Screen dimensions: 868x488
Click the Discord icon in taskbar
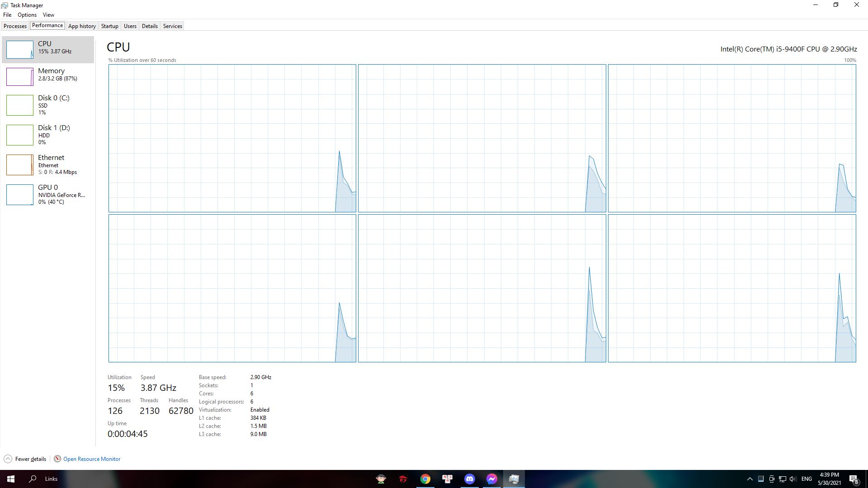click(470, 479)
